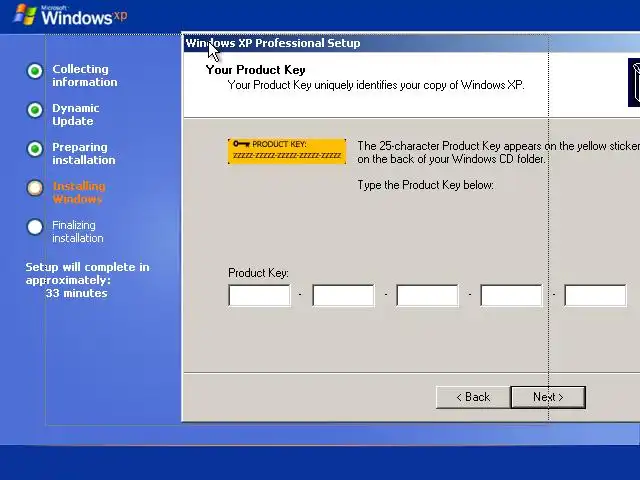
Task: Click the Finalizing installation step indicator
Action: (35, 227)
